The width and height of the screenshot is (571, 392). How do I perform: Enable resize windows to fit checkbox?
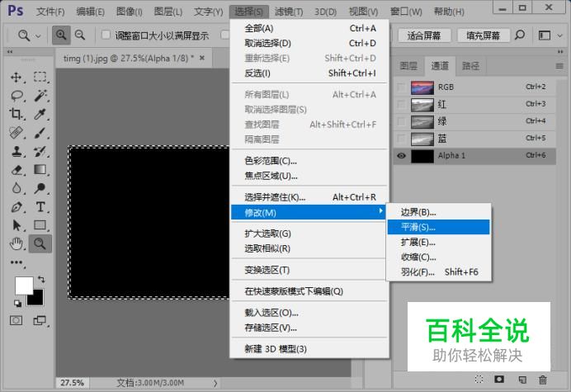click(106, 35)
